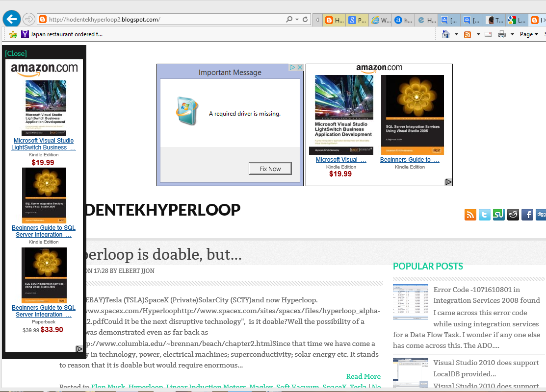Click the StumbleUpon social icon

coord(498,215)
